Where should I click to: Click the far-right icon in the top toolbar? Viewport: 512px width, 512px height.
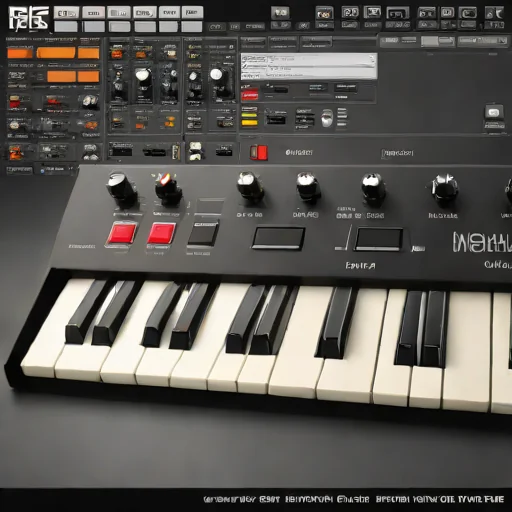[495, 13]
